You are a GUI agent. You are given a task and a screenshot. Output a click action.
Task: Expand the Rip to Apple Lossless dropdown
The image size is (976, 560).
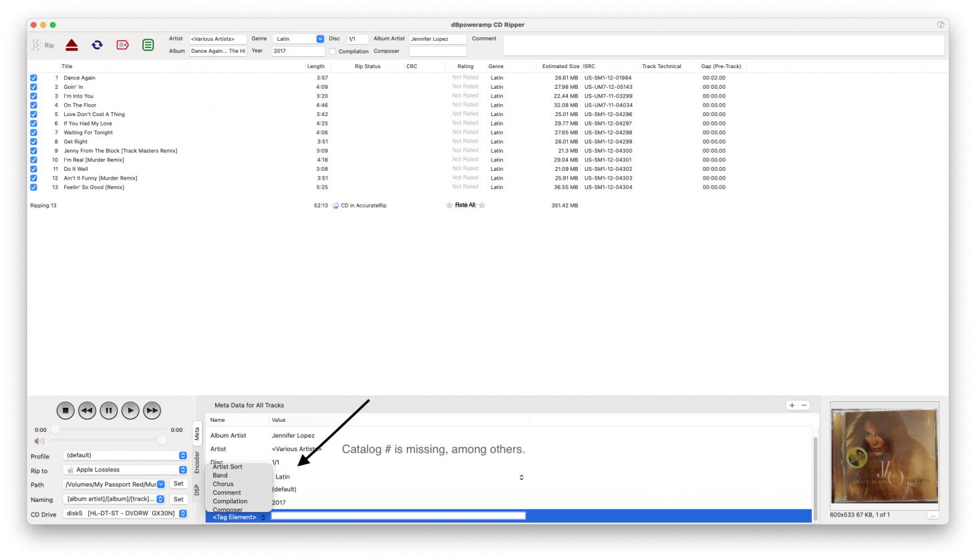[182, 470]
